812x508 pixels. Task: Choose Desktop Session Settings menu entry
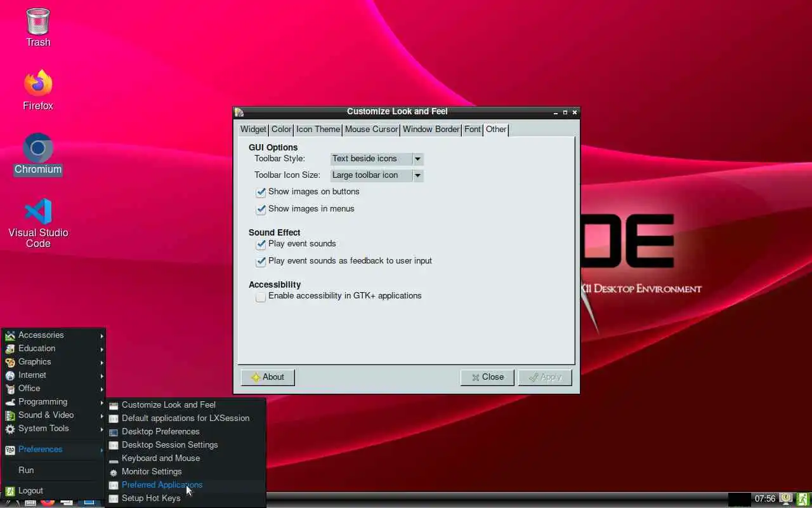[x=186, y=445]
